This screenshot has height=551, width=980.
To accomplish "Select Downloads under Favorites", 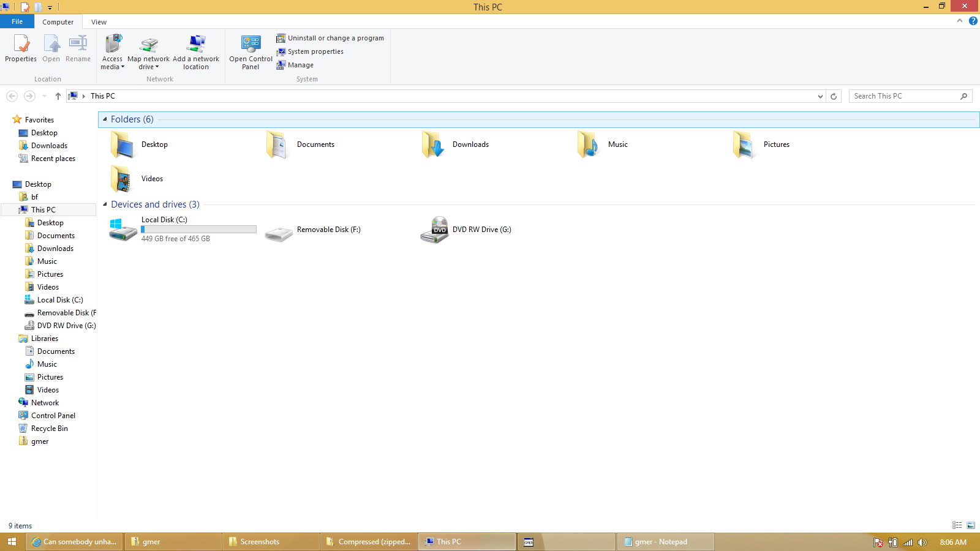I will [49, 146].
